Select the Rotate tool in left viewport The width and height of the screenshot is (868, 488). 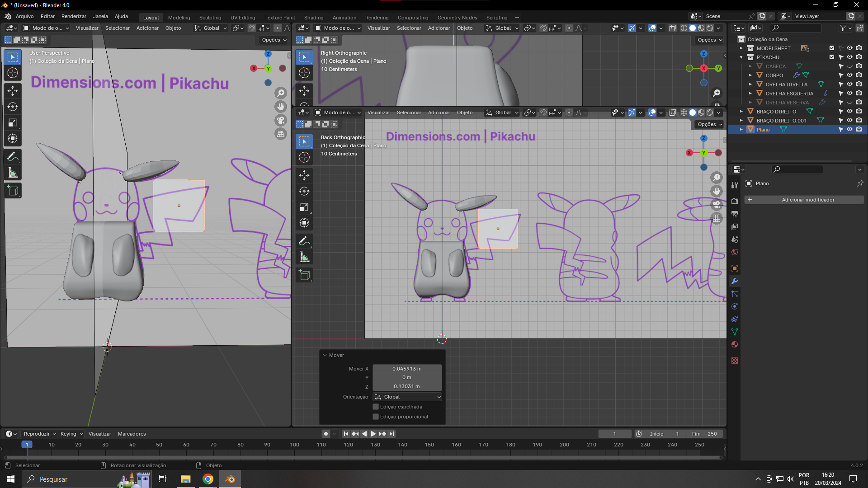click(x=13, y=107)
